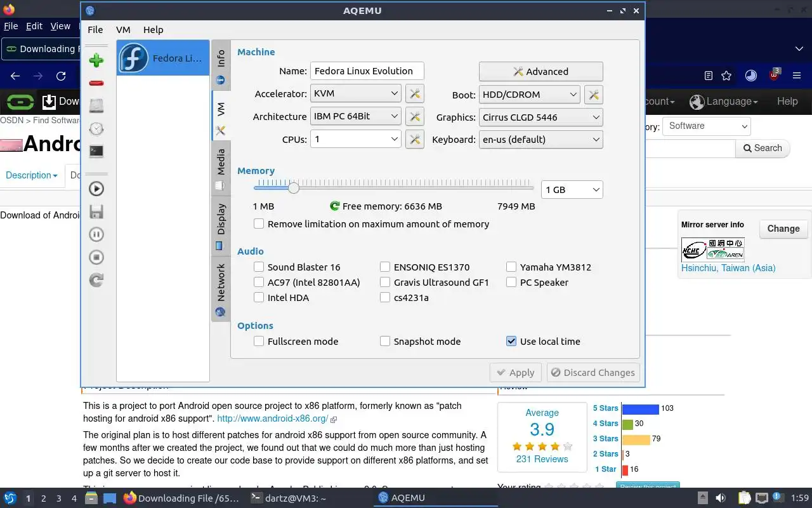Click the memory slider handle
This screenshot has height=508, width=812.
(293, 187)
